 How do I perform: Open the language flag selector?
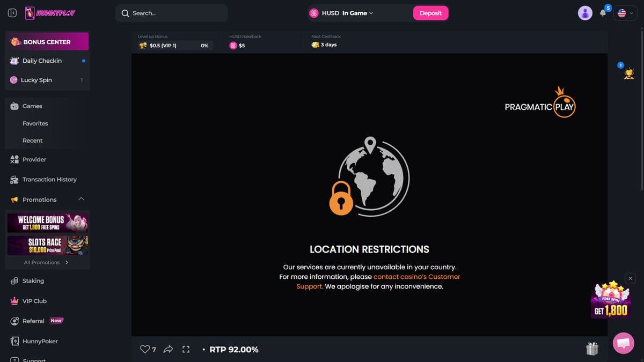(x=625, y=13)
